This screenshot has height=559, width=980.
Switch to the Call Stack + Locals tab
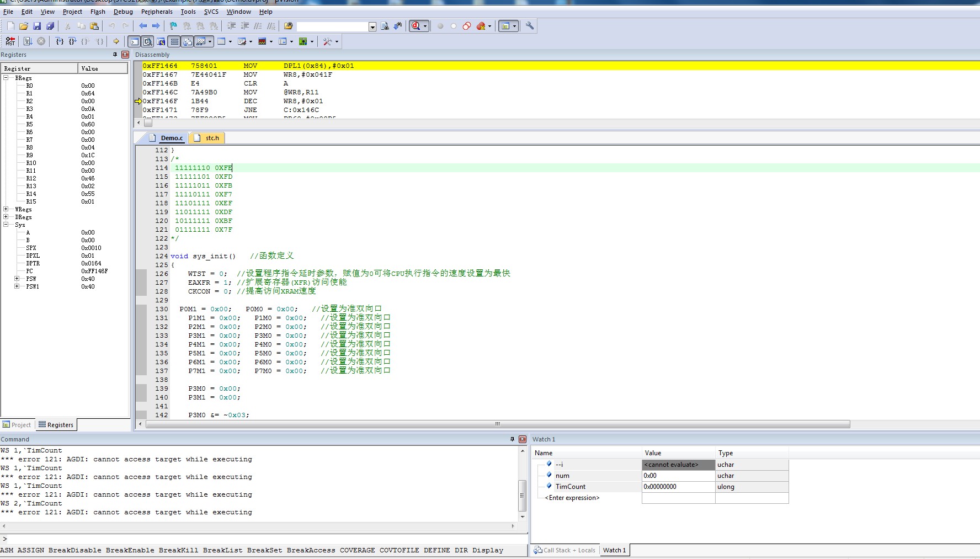(x=564, y=550)
